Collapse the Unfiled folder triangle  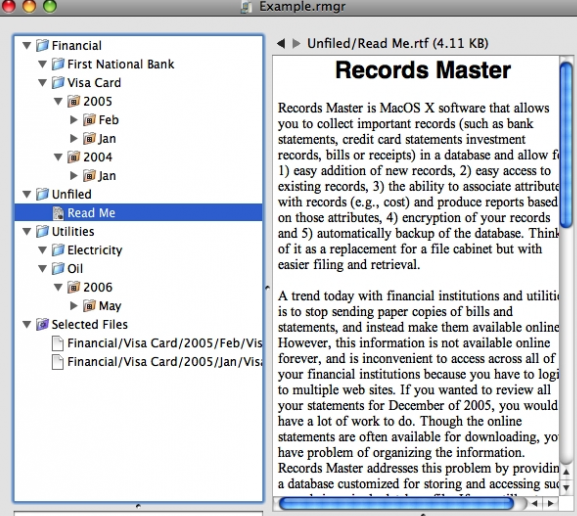tap(26, 194)
